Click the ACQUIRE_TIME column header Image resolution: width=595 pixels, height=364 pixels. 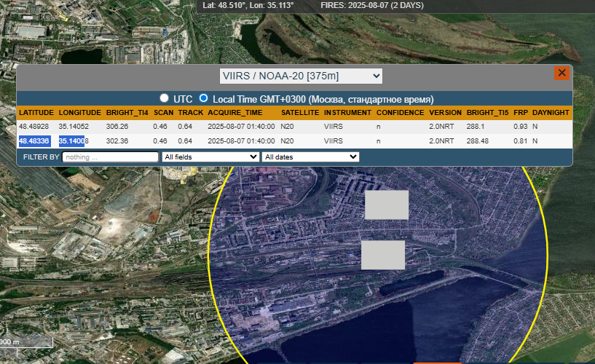coord(235,114)
